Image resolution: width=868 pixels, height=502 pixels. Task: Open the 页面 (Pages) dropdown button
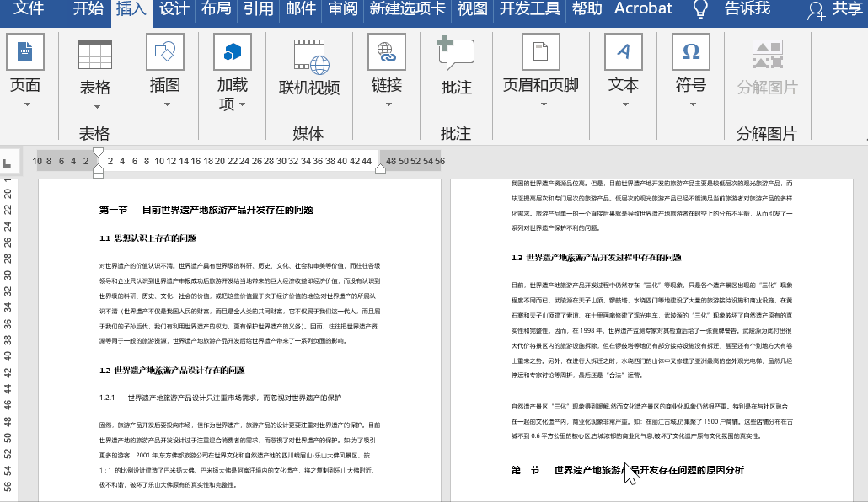click(x=25, y=71)
